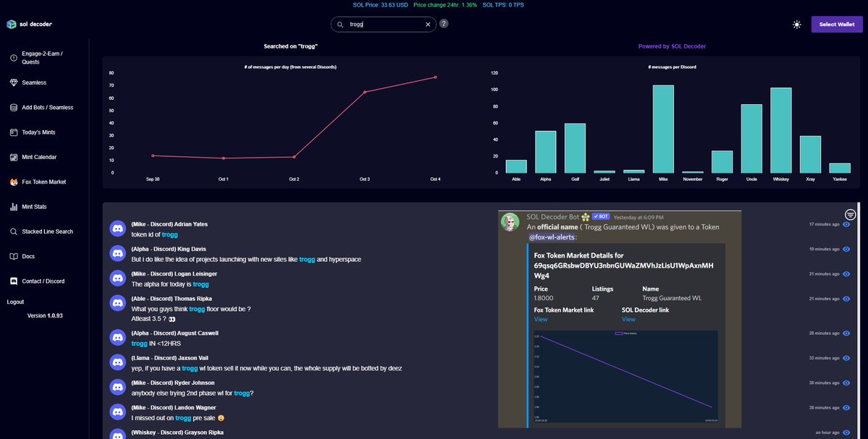Toggle light and dark theme sun icon
Screen dimensions: 868x439
[x=796, y=25]
